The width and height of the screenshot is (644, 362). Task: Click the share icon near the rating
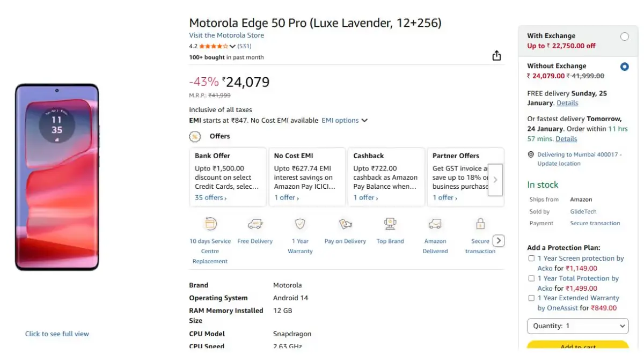(496, 56)
